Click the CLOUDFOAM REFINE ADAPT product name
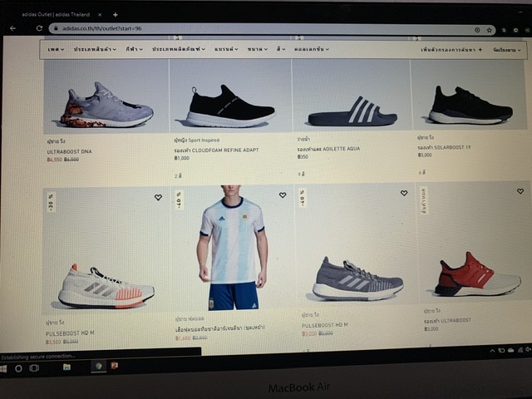The width and height of the screenshot is (532, 399). (x=216, y=150)
